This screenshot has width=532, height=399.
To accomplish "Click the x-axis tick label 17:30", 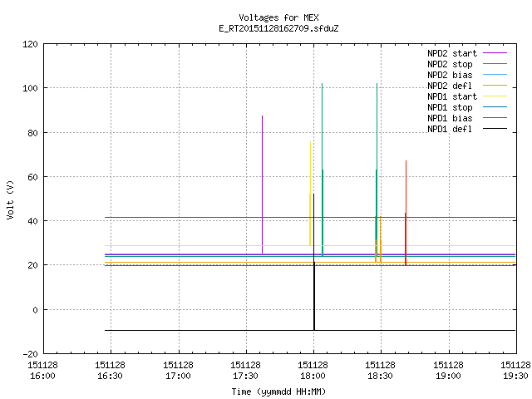I will (245, 376).
